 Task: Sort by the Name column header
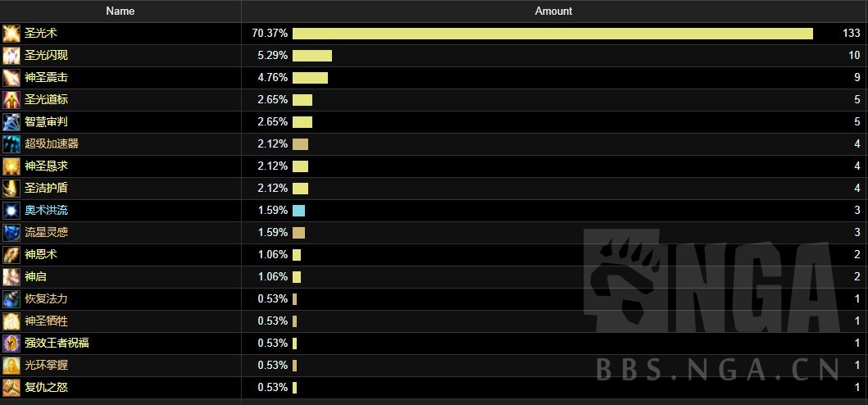point(120,11)
